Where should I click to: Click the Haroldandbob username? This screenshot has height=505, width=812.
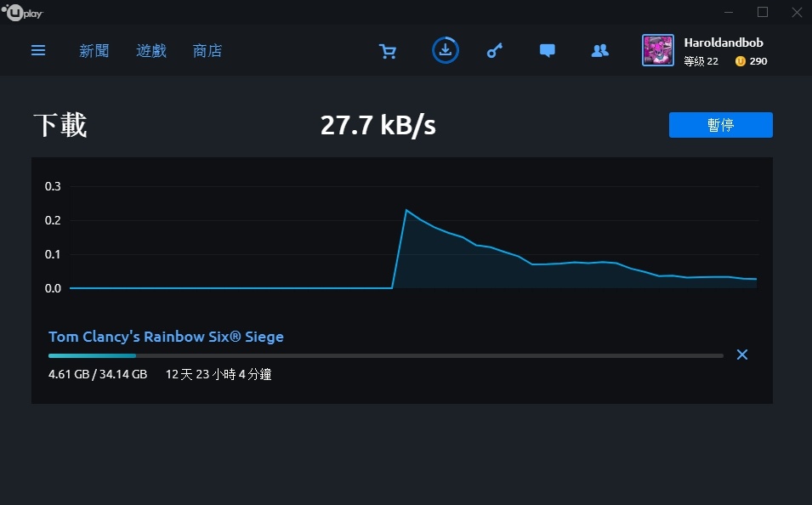point(724,43)
